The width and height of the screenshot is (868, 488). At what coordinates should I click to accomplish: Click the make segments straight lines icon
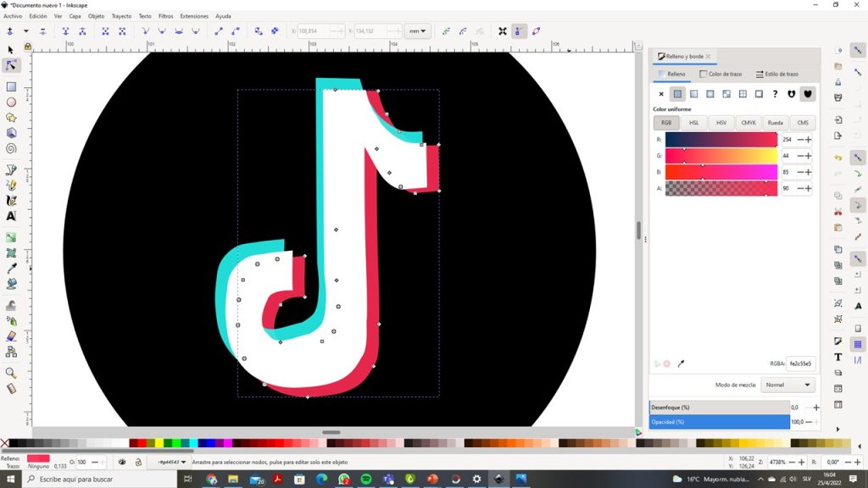pyautogui.click(x=219, y=31)
